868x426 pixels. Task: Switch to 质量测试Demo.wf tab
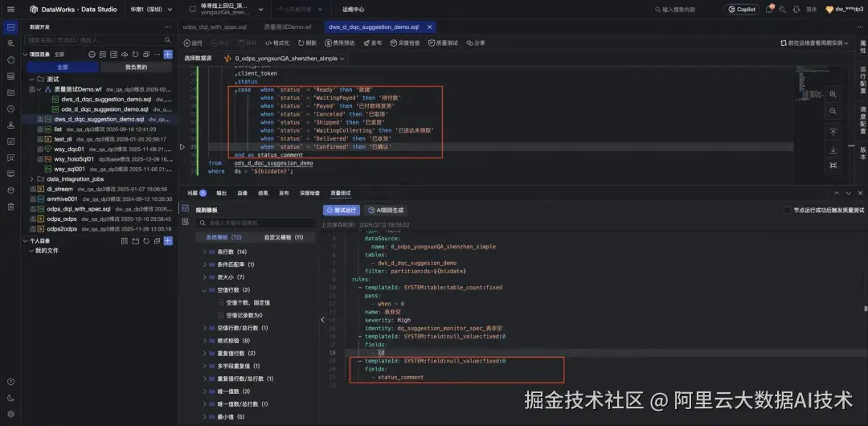(x=287, y=27)
